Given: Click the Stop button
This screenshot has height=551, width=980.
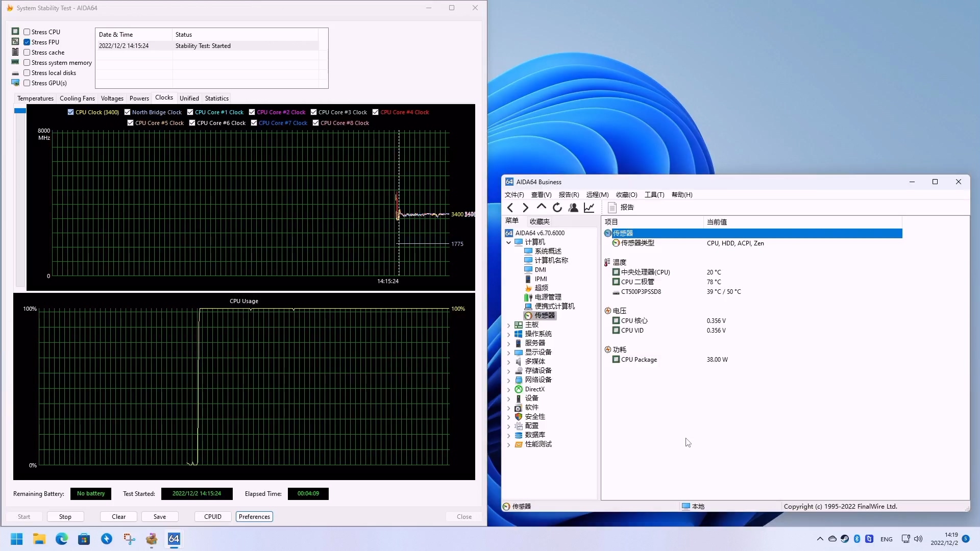Looking at the screenshot, I should click(x=65, y=517).
